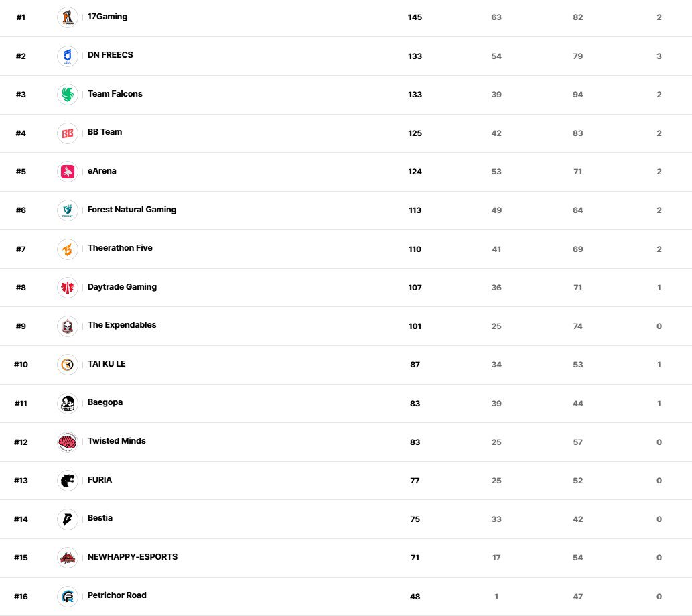The image size is (692, 616).
Task: Click the Theerathon Five orange logo
Action: [x=68, y=249]
